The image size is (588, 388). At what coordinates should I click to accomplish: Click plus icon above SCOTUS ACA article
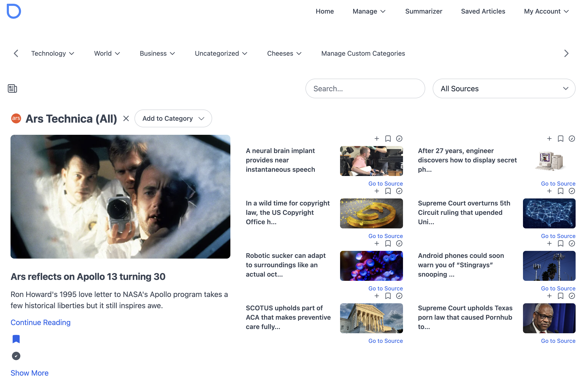pos(377,296)
